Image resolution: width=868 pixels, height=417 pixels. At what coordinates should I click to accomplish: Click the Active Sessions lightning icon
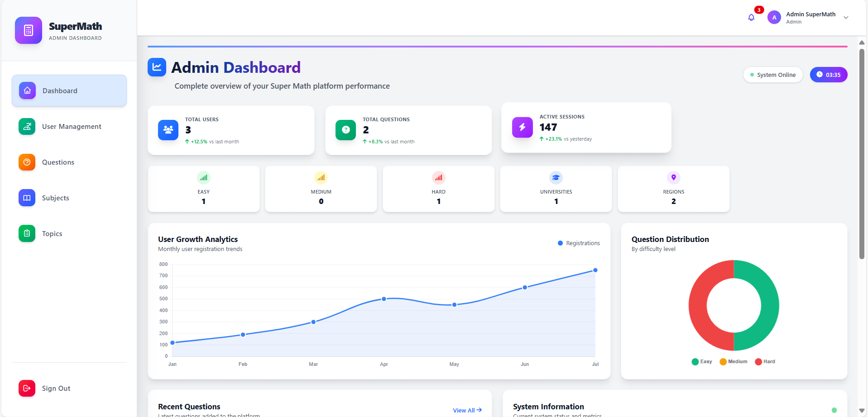coord(522,127)
